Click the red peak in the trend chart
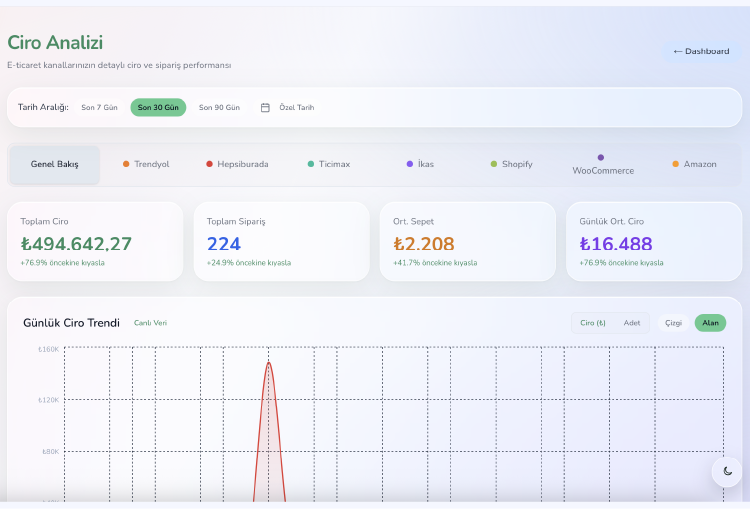 269,365
